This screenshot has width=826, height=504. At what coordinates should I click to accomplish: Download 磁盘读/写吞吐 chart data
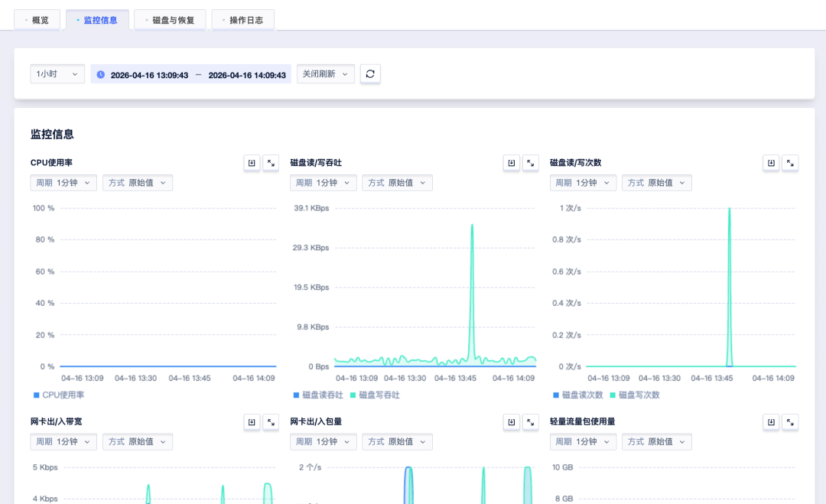point(512,163)
